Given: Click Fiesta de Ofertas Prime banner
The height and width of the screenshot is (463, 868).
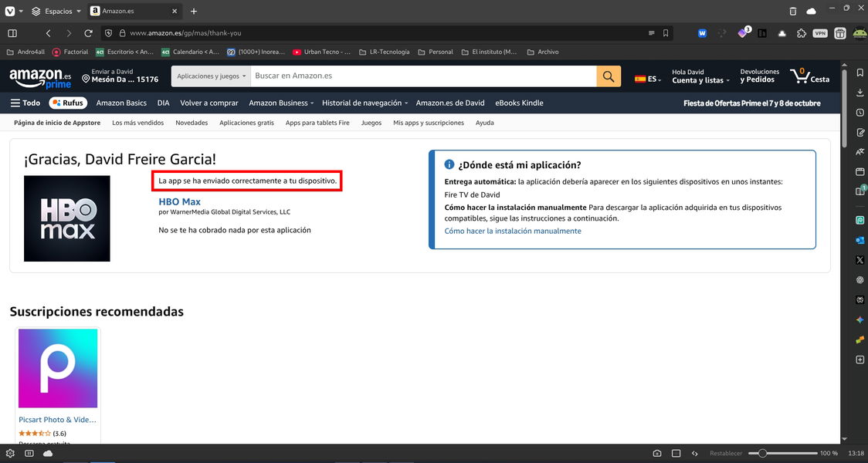Looking at the screenshot, I should 751,103.
